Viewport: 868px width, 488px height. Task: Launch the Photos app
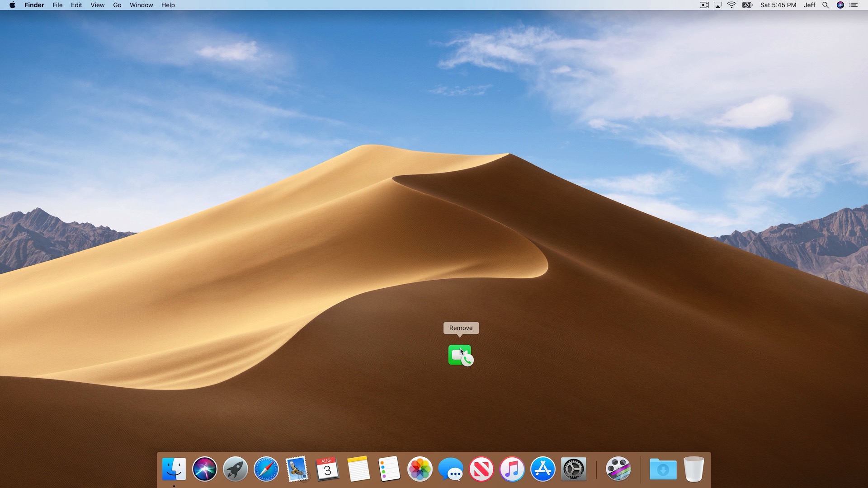coord(420,469)
